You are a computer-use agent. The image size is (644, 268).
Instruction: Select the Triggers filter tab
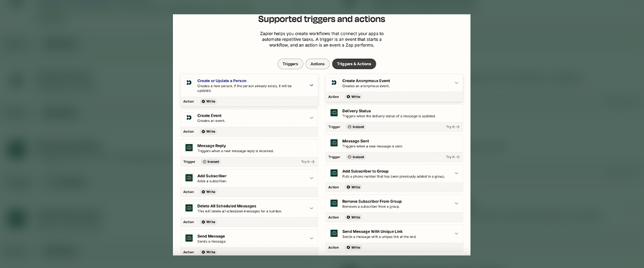point(290,64)
